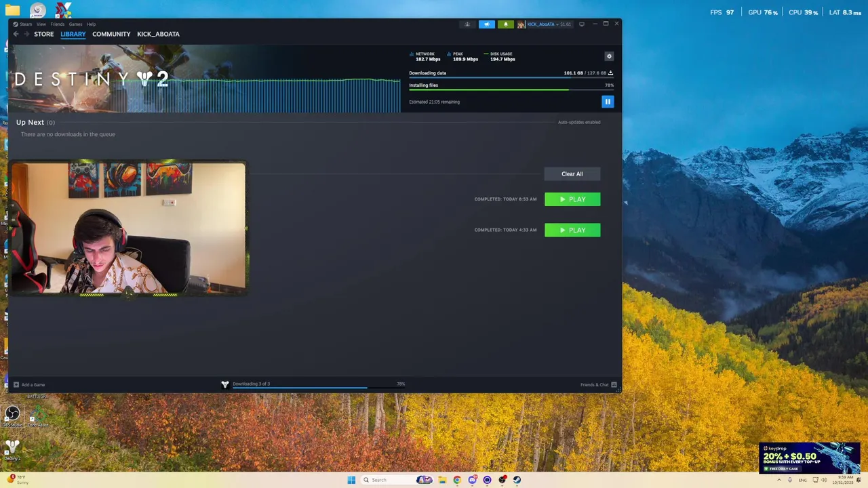This screenshot has height=488, width=868.
Task: Go to the LIBRARY tab
Action: click(x=73, y=34)
